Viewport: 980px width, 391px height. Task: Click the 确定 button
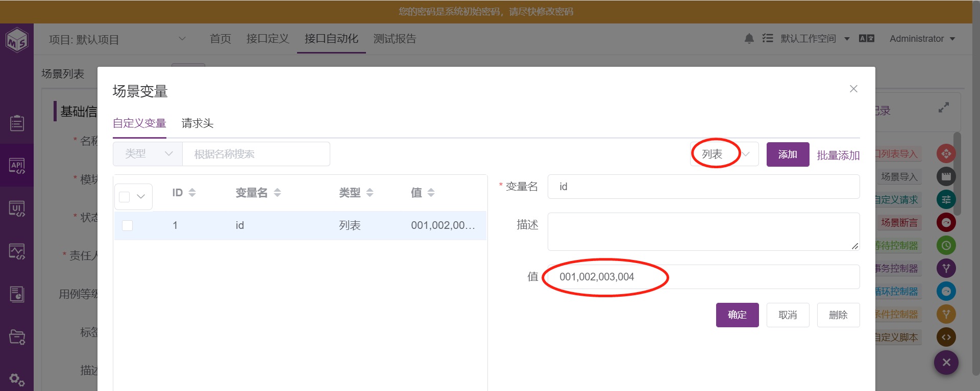pos(737,315)
